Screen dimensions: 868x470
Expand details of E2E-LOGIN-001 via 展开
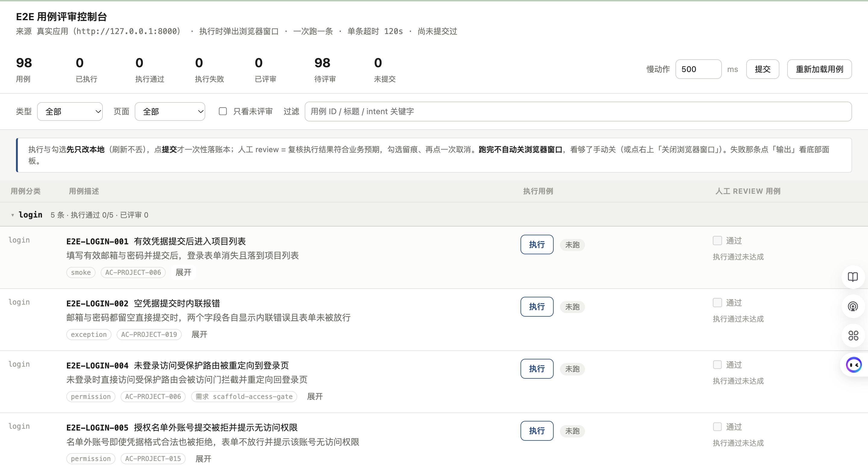pos(183,272)
